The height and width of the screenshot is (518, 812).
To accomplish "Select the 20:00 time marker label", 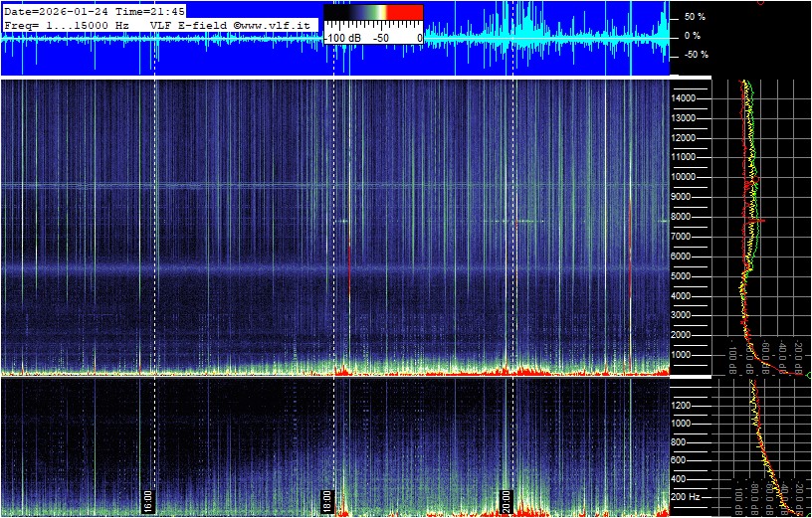I will tap(506, 499).
